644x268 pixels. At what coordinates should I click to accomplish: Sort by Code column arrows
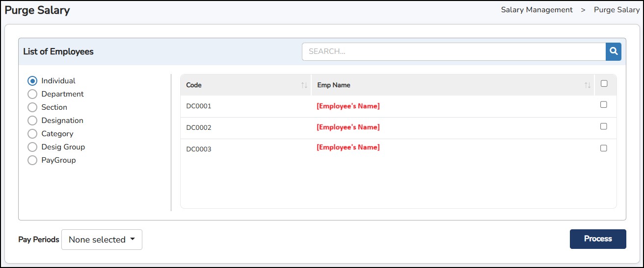coord(304,85)
